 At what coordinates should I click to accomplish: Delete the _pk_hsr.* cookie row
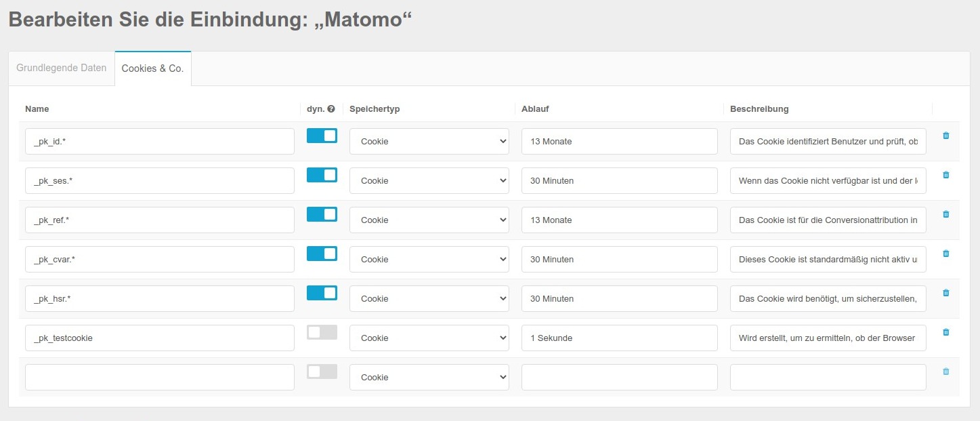point(945,293)
